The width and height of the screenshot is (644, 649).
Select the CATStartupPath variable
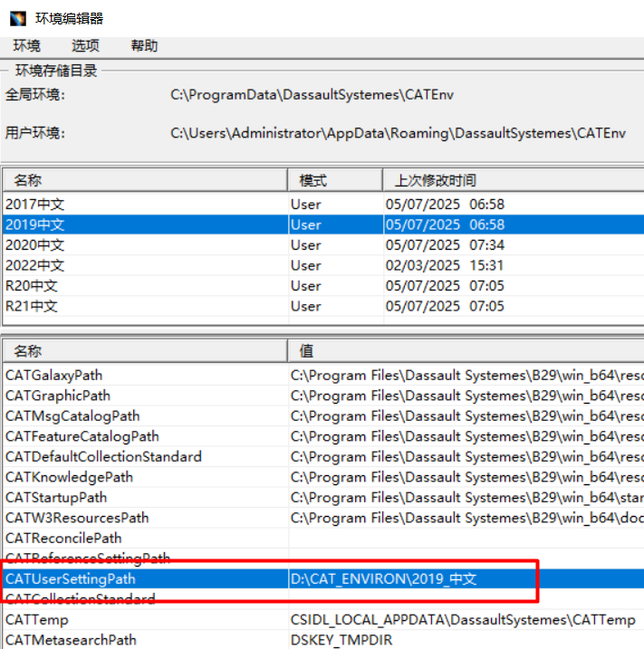[x=55, y=498]
